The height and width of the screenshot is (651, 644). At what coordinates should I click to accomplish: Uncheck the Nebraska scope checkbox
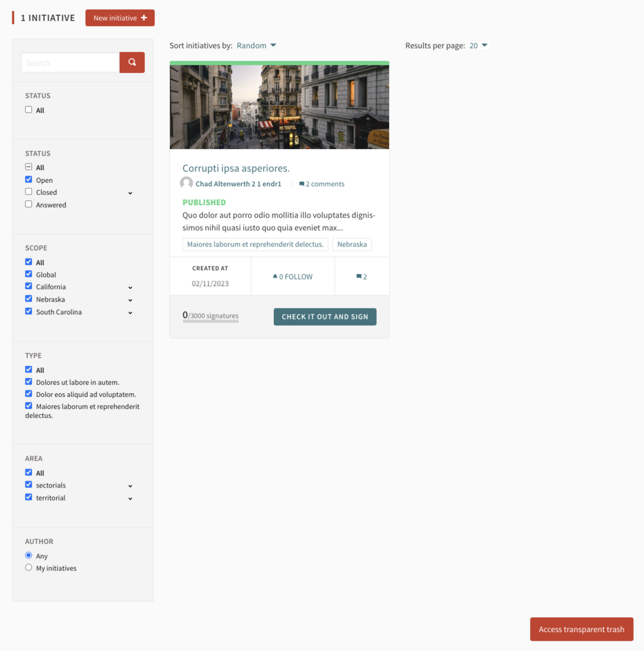click(x=29, y=299)
